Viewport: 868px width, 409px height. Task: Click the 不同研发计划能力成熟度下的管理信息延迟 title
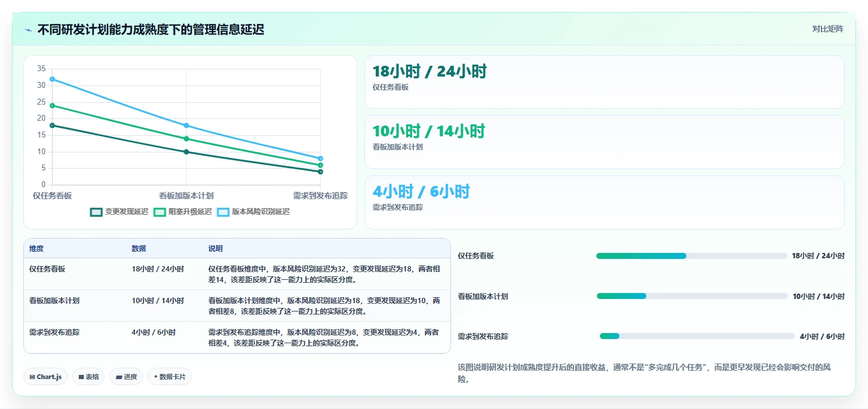click(151, 29)
